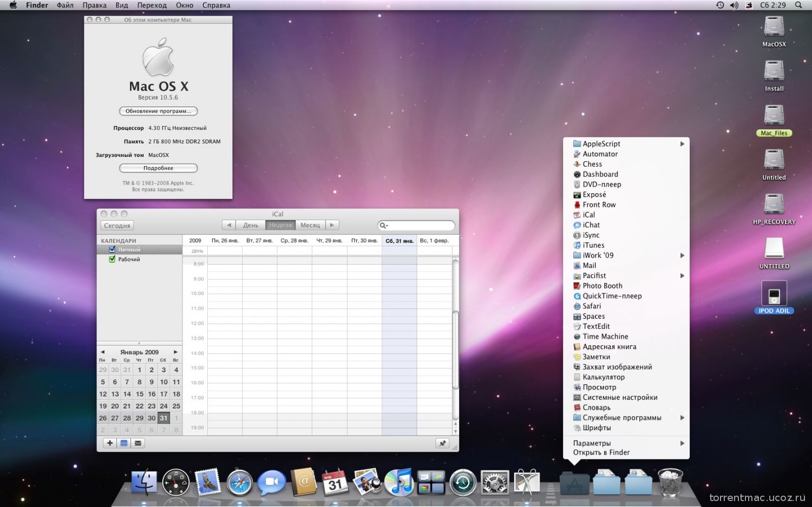Show notifications envelope button in iCal
Viewport: 812px width, 507px height.
[x=138, y=443]
